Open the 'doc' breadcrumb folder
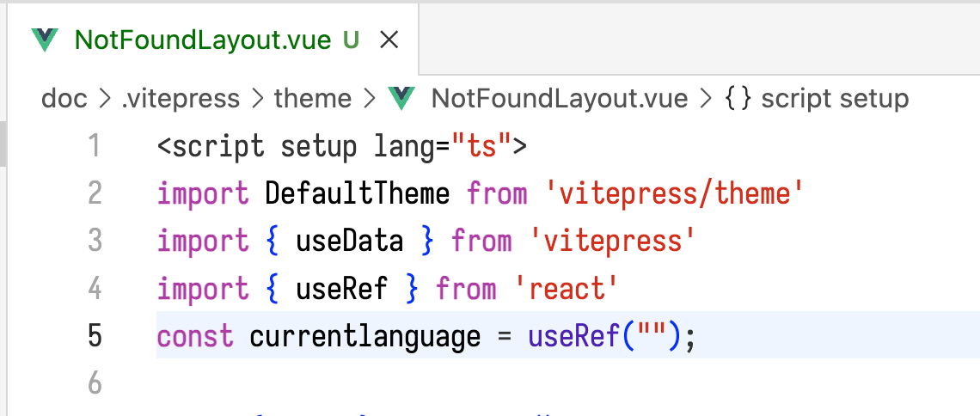 pyautogui.click(x=64, y=99)
